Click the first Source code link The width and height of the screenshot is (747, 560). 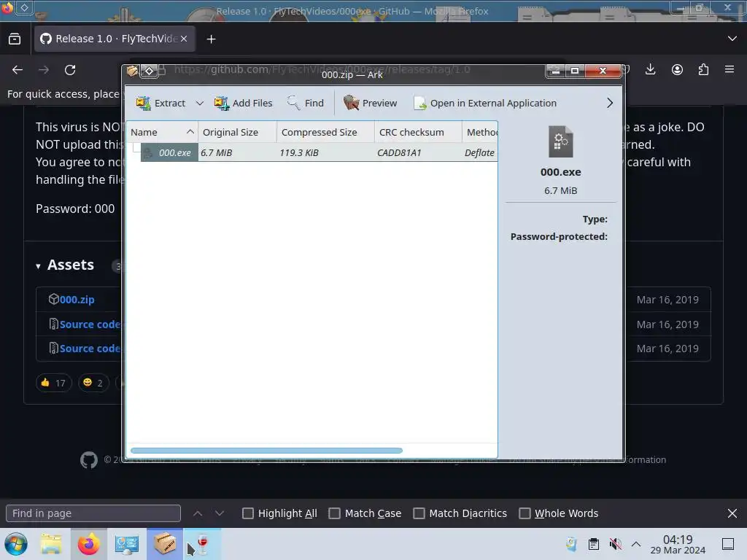point(90,324)
